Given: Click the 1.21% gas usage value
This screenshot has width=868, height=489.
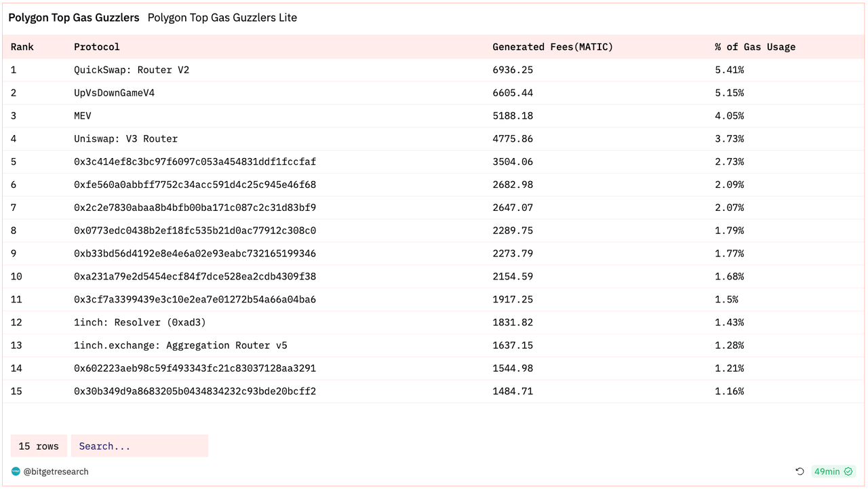Looking at the screenshot, I should (x=730, y=369).
